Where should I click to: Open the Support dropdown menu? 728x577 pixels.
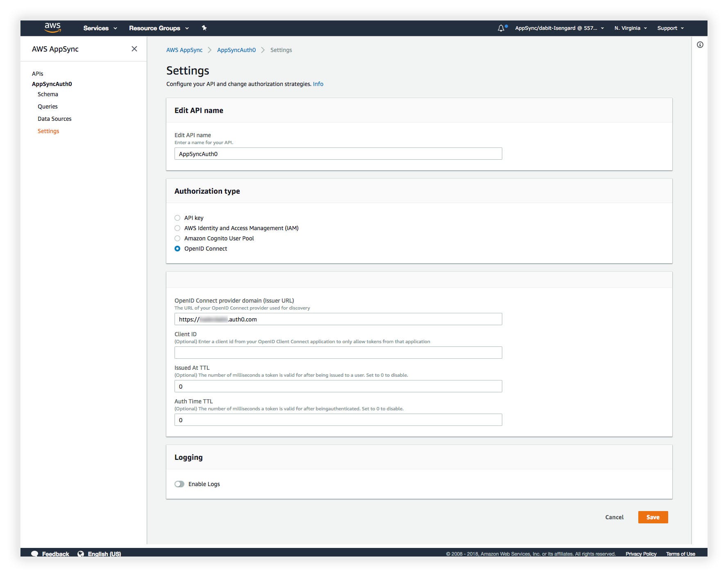pyautogui.click(x=670, y=28)
